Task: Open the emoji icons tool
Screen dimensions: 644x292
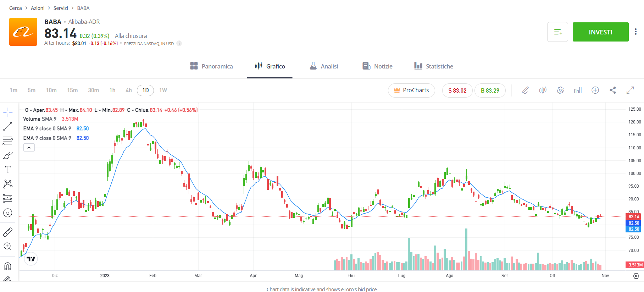Action: click(x=8, y=213)
